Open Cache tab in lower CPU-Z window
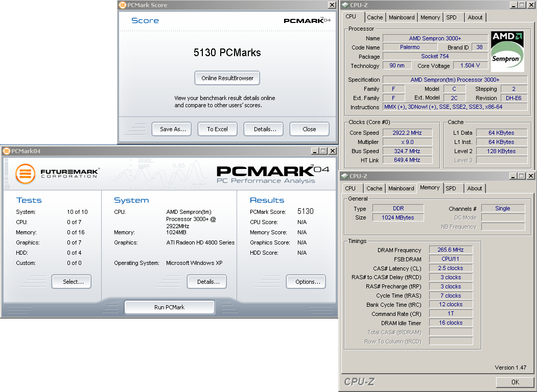 tap(375, 188)
